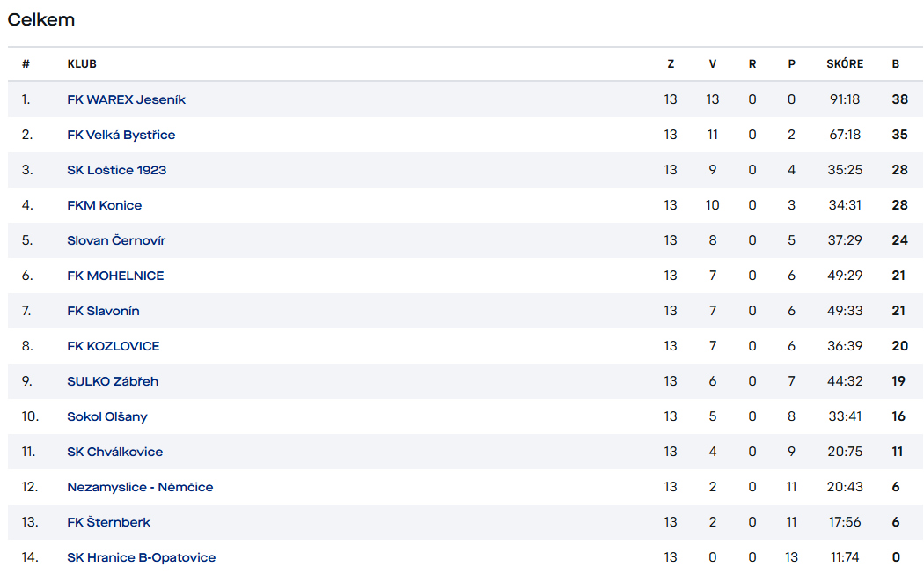The image size is (924, 582).
Task: Click the V wins column header
Action: [712, 64]
